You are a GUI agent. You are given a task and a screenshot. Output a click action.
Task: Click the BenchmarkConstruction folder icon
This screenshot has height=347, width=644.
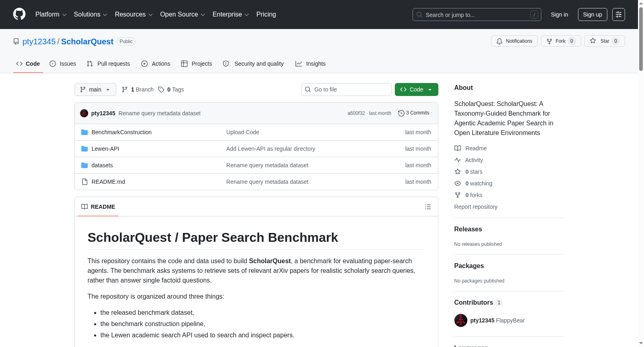tap(85, 132)
